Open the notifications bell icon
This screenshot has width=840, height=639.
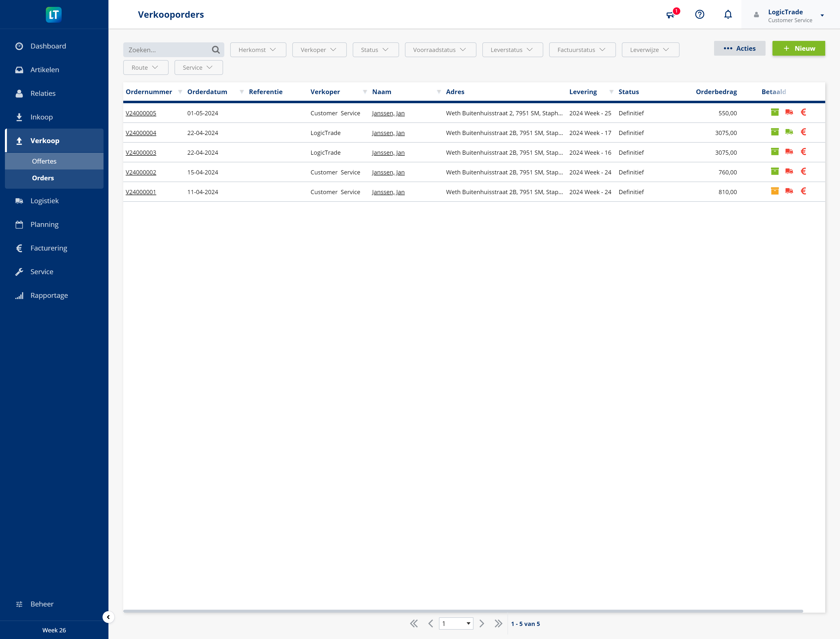pos(728,15)
